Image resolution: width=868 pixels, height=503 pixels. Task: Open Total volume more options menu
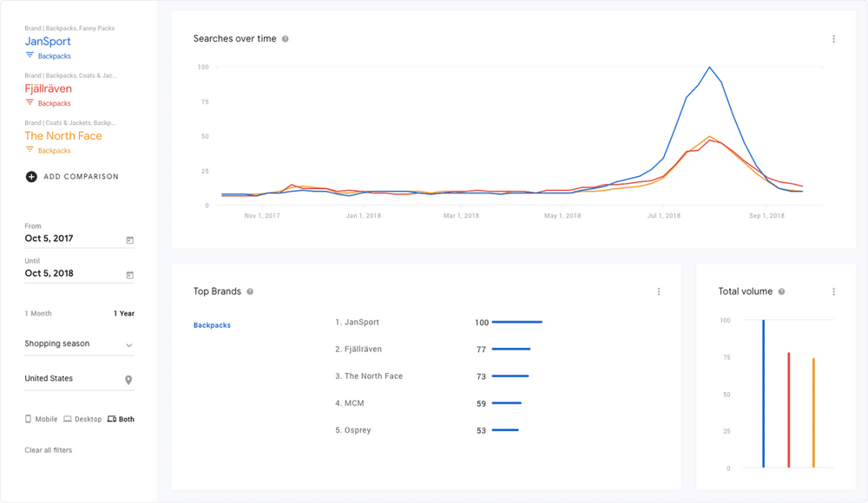[833, 291]
